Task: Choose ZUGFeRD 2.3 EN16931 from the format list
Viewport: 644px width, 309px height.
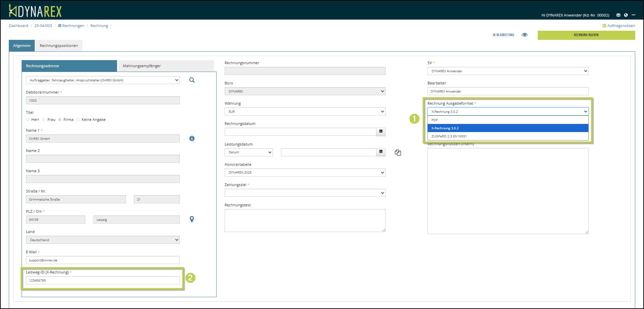Action: pos(449,136)
